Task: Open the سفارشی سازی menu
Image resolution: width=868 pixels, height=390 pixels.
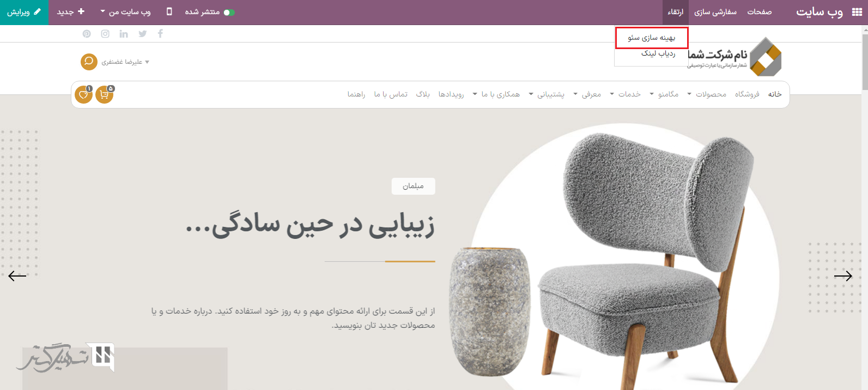Action: [x=715, y=12]
